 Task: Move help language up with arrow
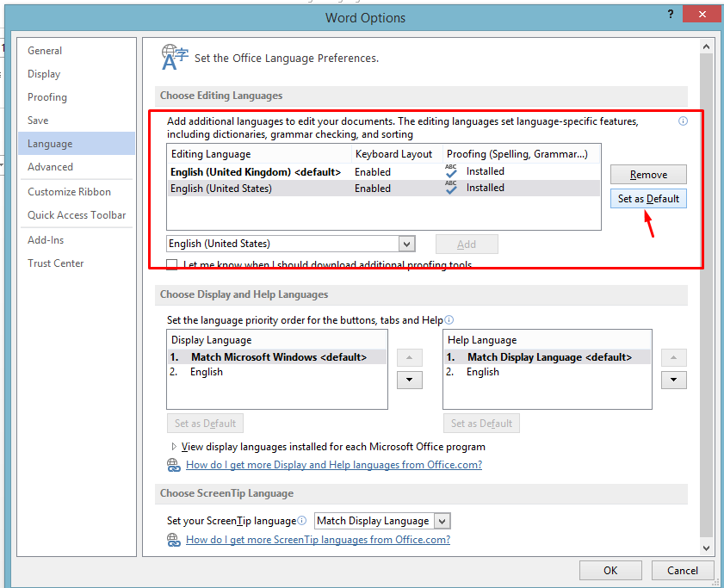coord(674,357)
